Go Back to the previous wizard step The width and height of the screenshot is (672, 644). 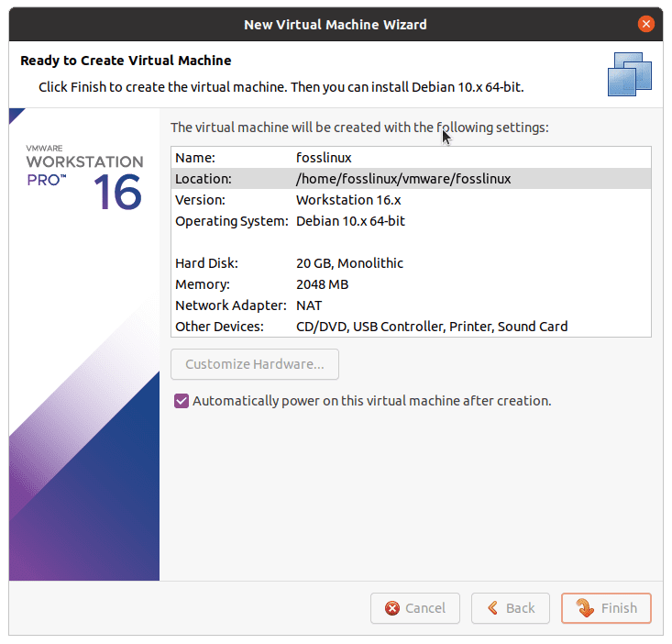pos(511,607)
